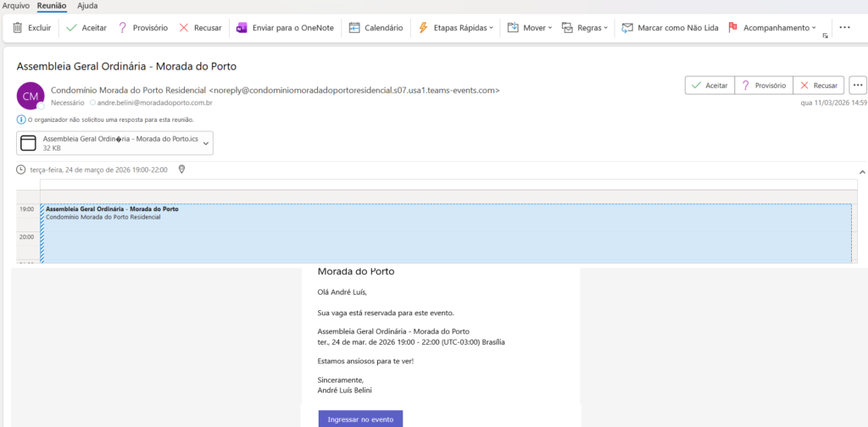Accept the meeting via ribbon Aceitar
Image resolution: width=868 pixels, height=427 pixels.
coord(87,27)
